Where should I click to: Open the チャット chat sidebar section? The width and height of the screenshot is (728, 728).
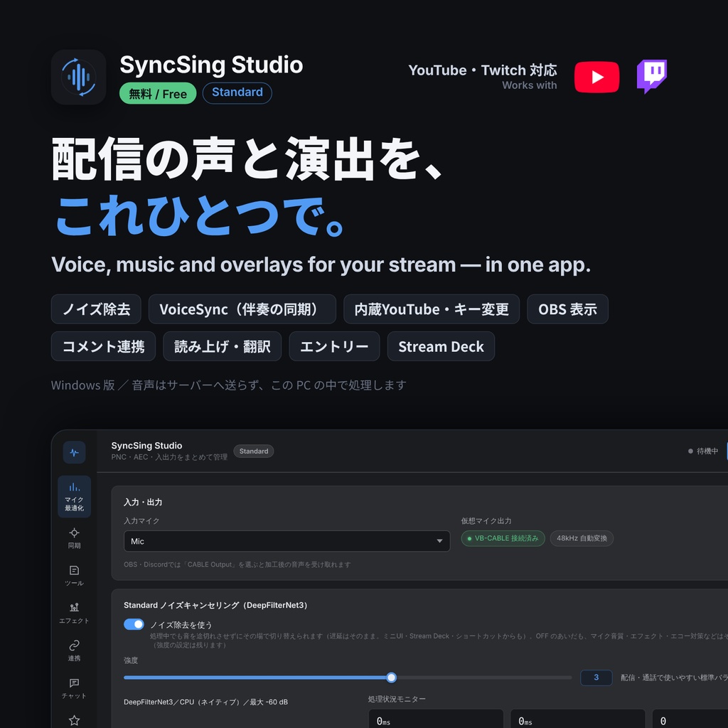tap(74, 688)
